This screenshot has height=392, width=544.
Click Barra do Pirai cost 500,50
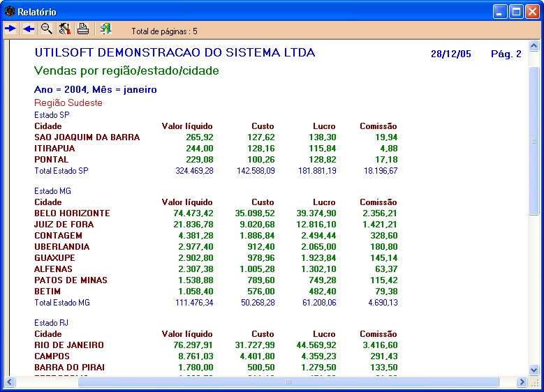pyautogui.click(x=261, y=368)
